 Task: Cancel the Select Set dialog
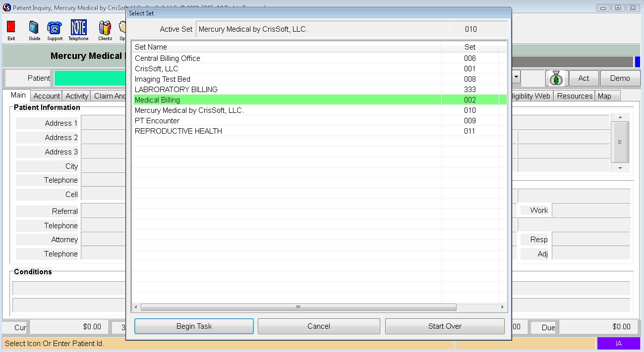[319, 326]
